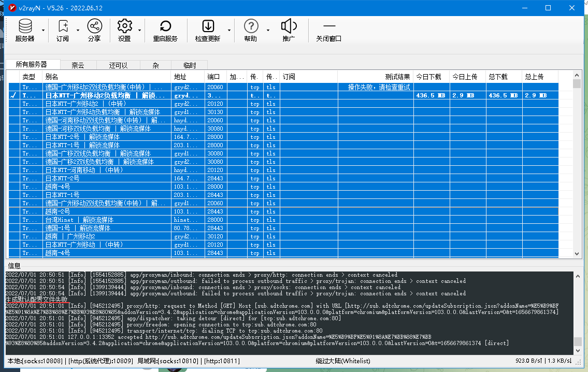
Task: Expand the 帮助 dropdown arrow
Action: 268,30
